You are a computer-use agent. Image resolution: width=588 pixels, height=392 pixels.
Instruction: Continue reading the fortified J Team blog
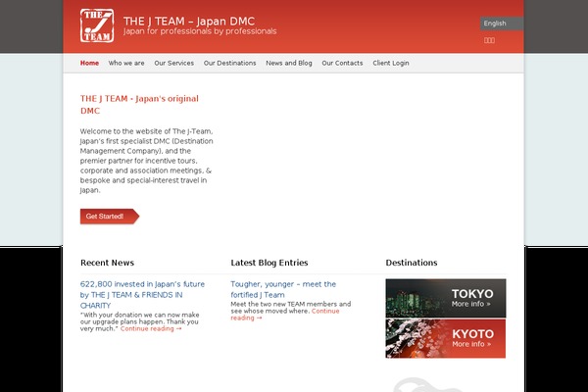pos(285,315)
